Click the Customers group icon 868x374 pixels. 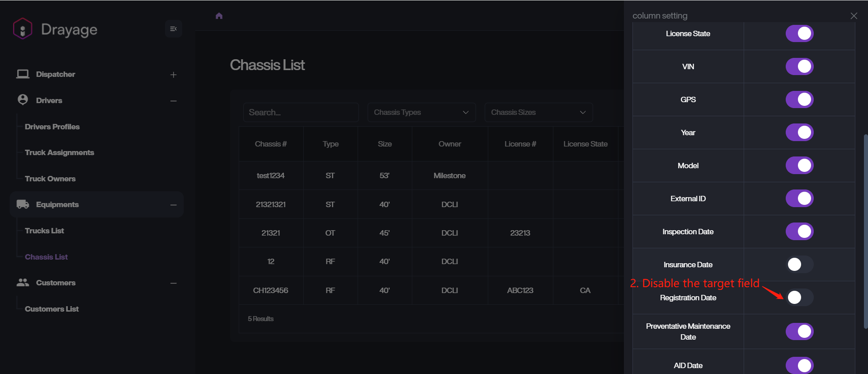point(23,283)
